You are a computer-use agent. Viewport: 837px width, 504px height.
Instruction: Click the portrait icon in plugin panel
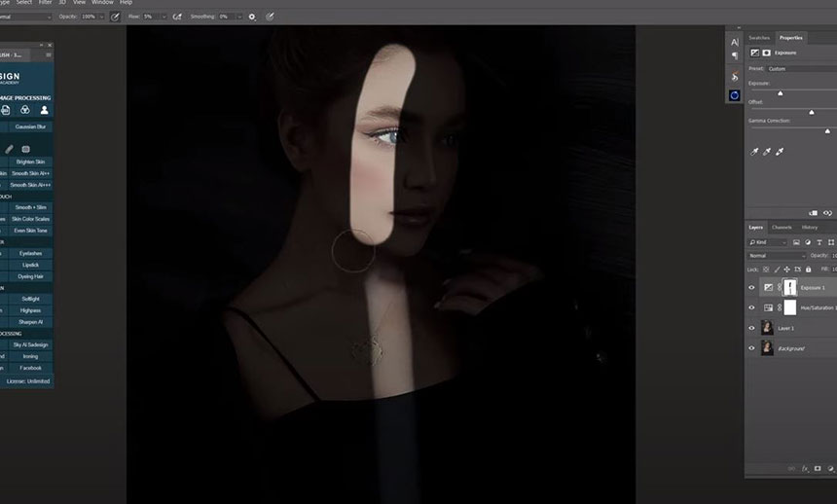(x=44, y=110)
